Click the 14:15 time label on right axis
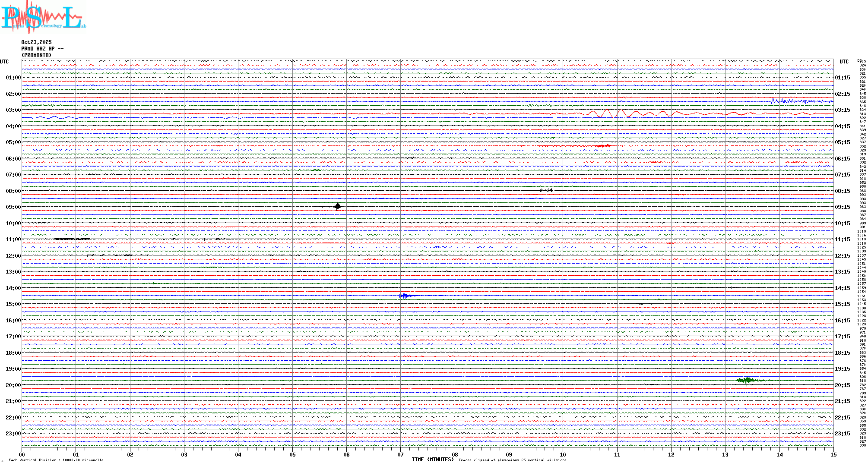 point(842,288)
